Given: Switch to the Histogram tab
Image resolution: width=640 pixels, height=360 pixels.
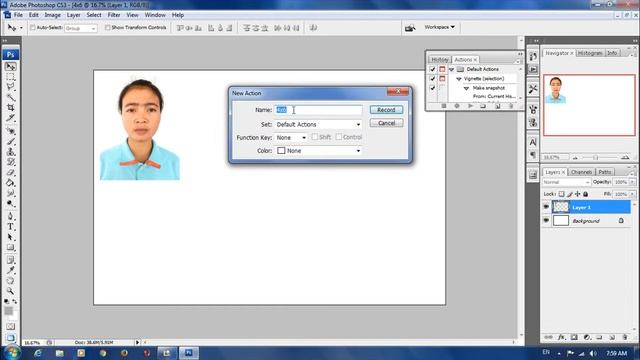Looking at the screenshot, I should coord(590,53).
